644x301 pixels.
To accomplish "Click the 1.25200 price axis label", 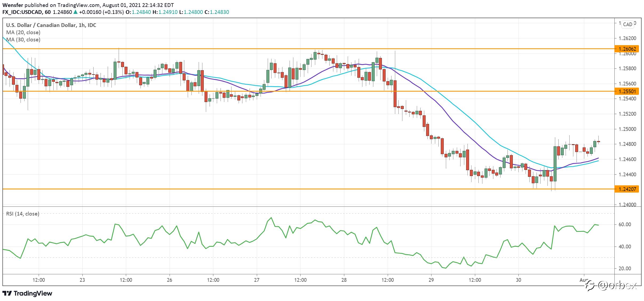I will click(x=627, y=114).
